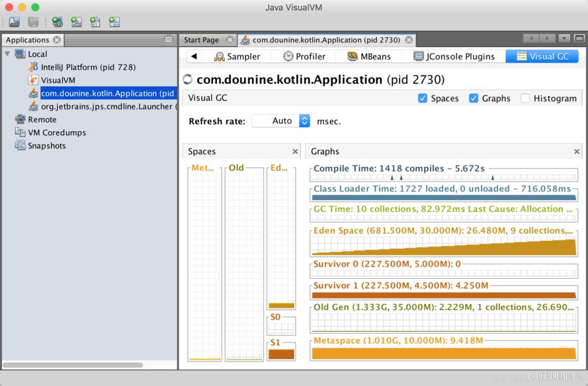Image resolution: width=588 pixels, height=386 pixels.
Task: Open the document tab list dropdown
Action: pyautogui.click(x=564, y=38)
